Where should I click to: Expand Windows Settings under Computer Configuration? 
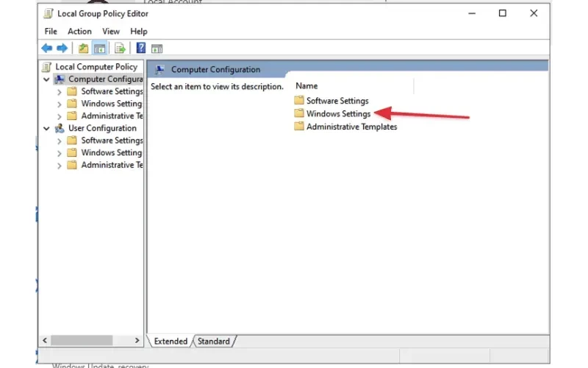pyautogui.click(x=60, y=105)
